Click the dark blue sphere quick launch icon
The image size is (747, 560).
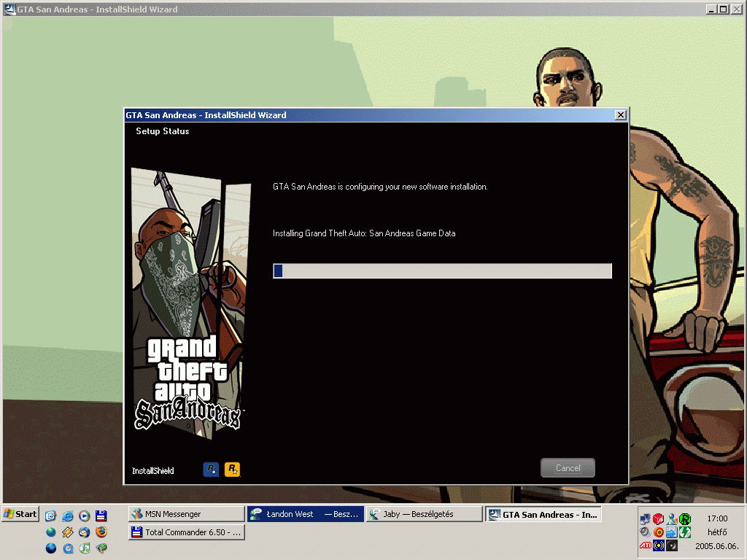click(x=51, y=548)
